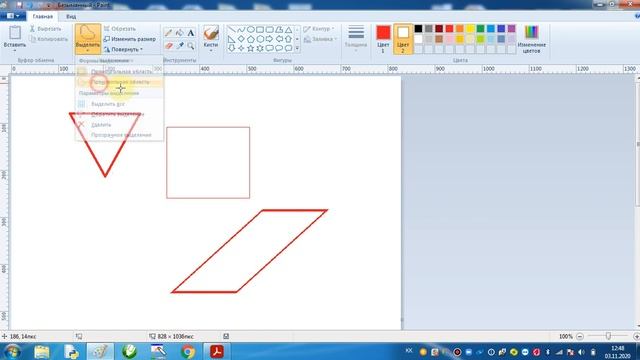Select the Eraser tool

168,45
